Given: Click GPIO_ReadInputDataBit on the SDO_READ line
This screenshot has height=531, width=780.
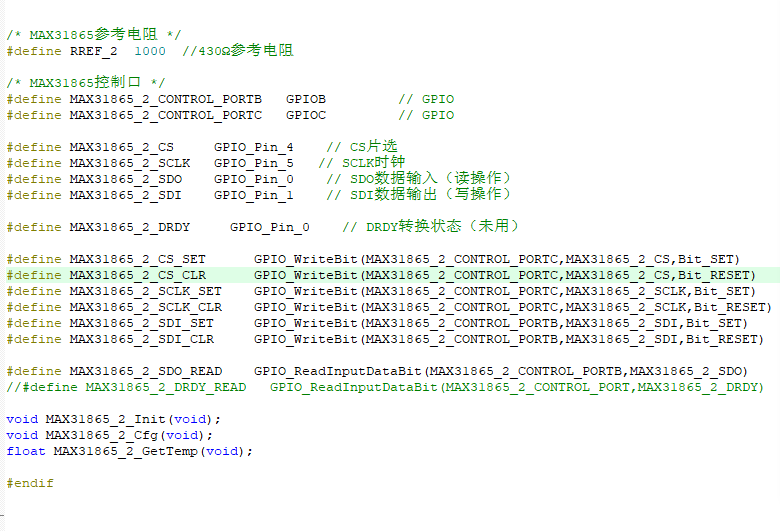Looking at the screenshot, I should tap(338, 372).
